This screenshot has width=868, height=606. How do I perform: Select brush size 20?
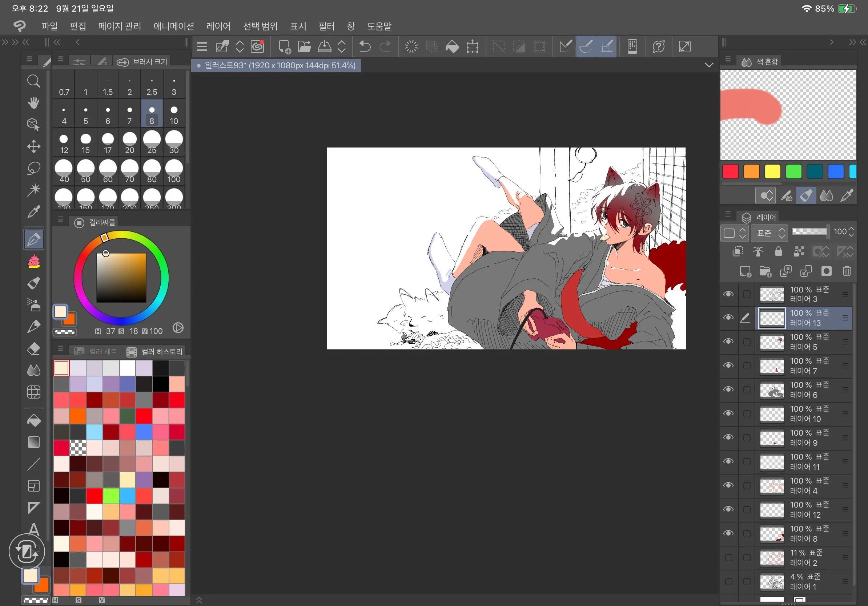click(x=129, y=143)
